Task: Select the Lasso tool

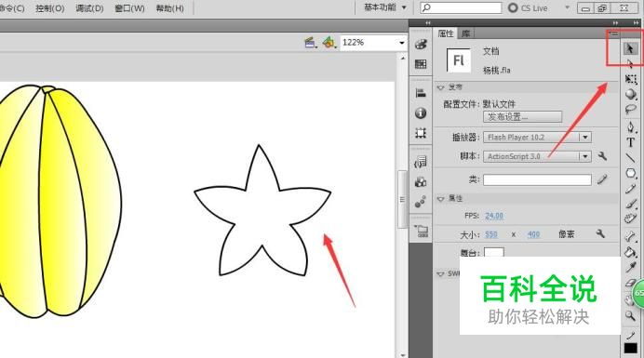Action: pos(630,109)
